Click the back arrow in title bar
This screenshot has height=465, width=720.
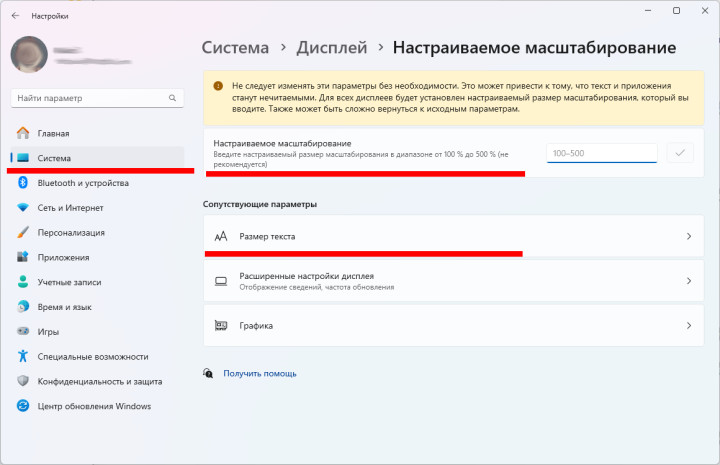[x=16, y=17]
